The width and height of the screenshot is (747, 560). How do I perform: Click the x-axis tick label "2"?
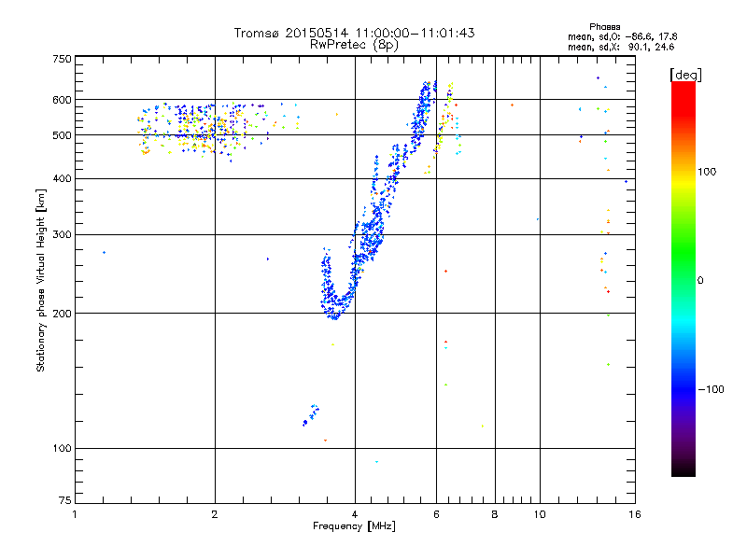(x=215, y=514)
